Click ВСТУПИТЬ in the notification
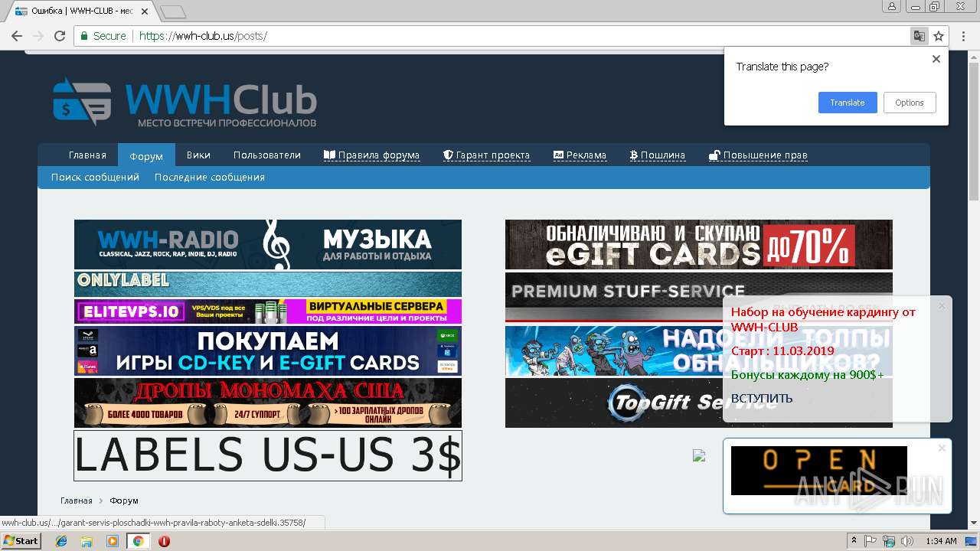 click(762, 398)
